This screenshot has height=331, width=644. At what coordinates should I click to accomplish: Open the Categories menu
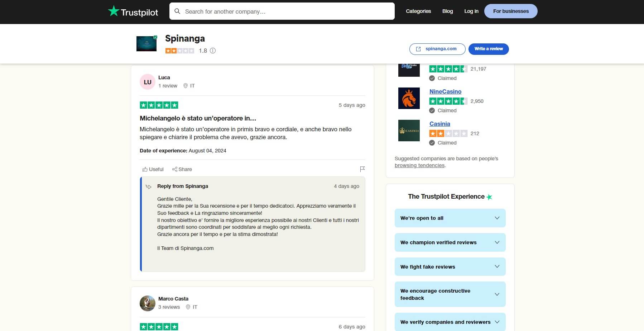(x=418, y=11)
